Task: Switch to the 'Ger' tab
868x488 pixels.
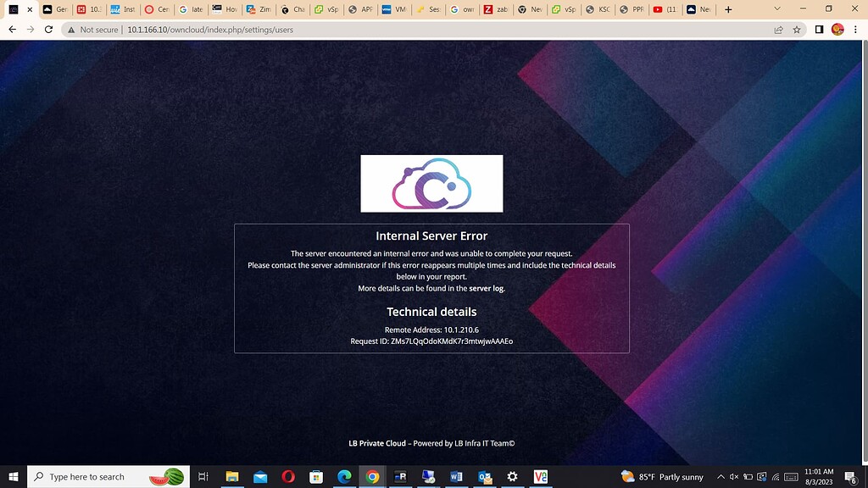Action: [x=55, y=9]
